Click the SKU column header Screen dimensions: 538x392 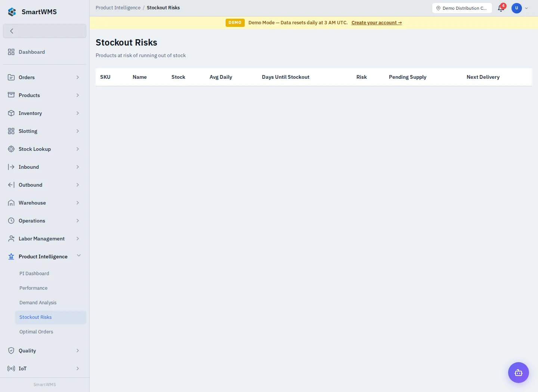coord(105,77)
